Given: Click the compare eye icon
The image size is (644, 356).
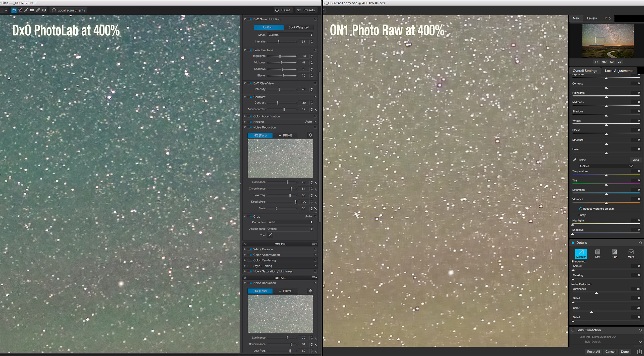Looking at the screenshot, I should pos(44,10).
